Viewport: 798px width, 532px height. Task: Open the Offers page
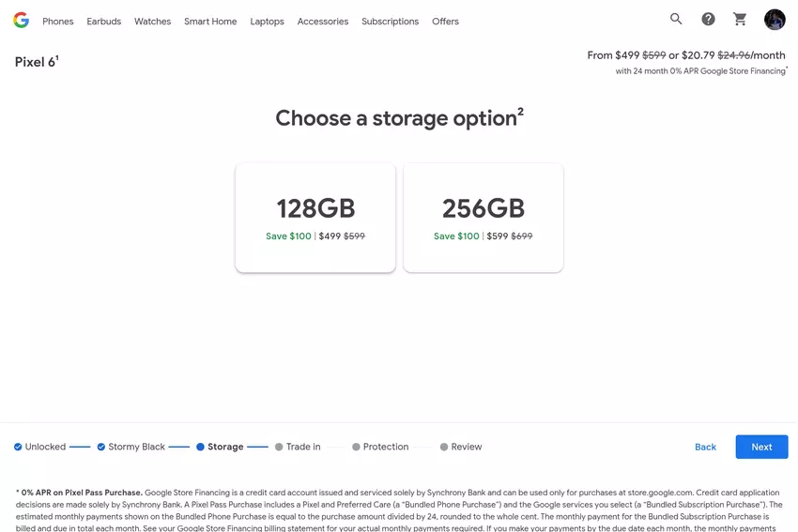(445, 22)
